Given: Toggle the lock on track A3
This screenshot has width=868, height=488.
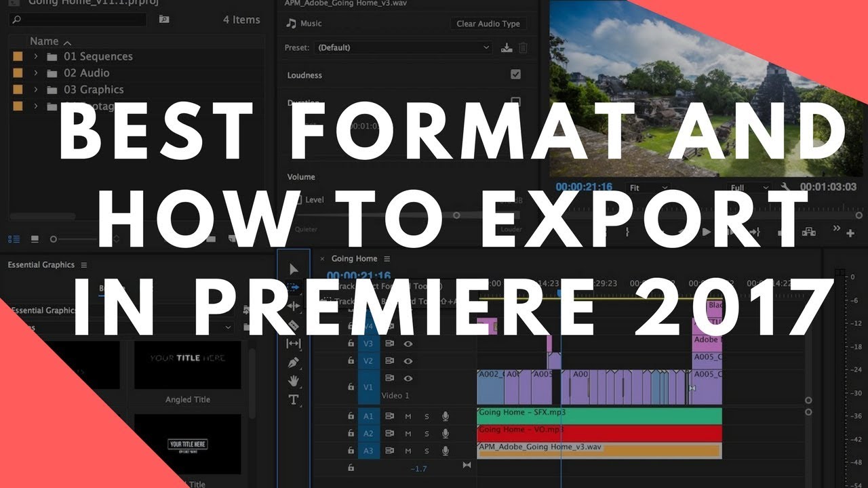Looking at the screenshot, I should coord(351,450).
